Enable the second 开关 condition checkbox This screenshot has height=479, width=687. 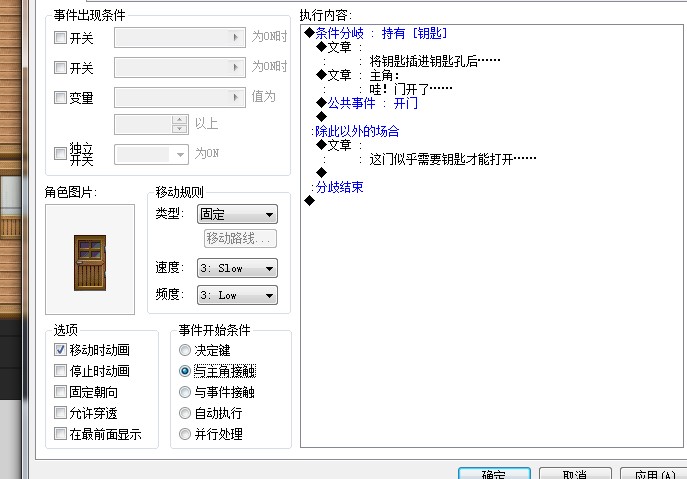click(60, 67)
